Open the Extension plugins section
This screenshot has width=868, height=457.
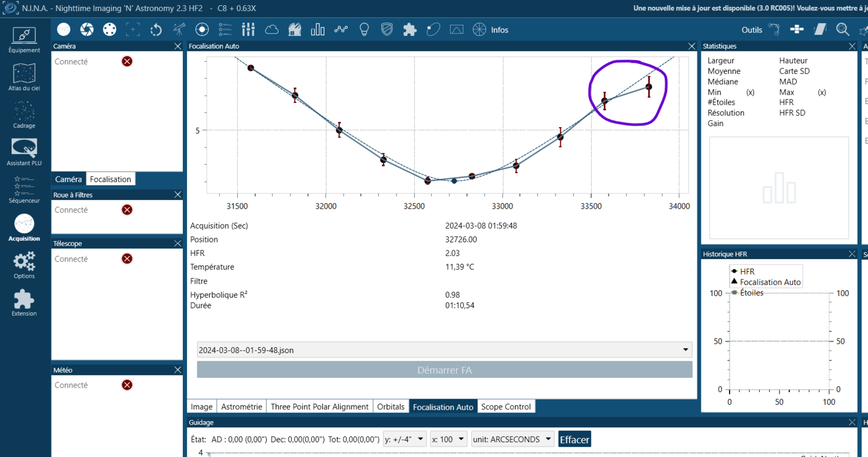click(x=24, y=303)
